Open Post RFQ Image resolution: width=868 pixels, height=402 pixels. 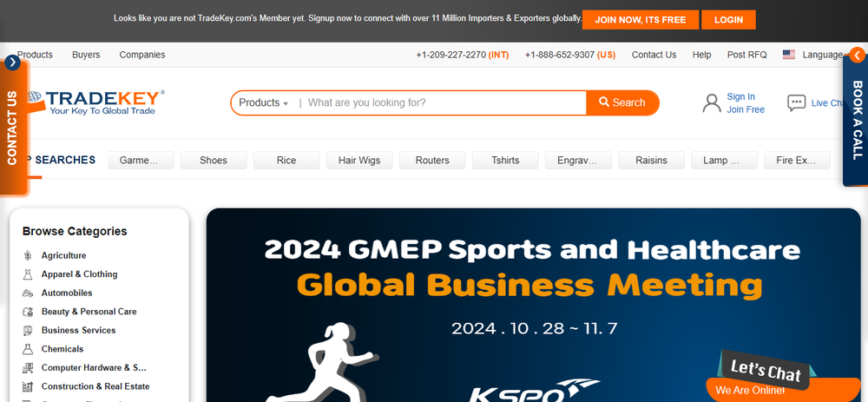coord(746,55)
